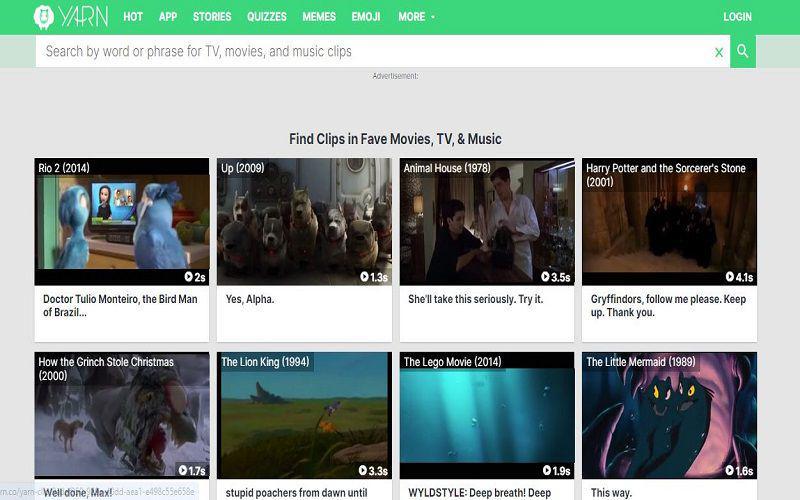Open the HOT menu item
Image resolution: width=800 pixels, height=500 pixels.
[x=133, y=17]
